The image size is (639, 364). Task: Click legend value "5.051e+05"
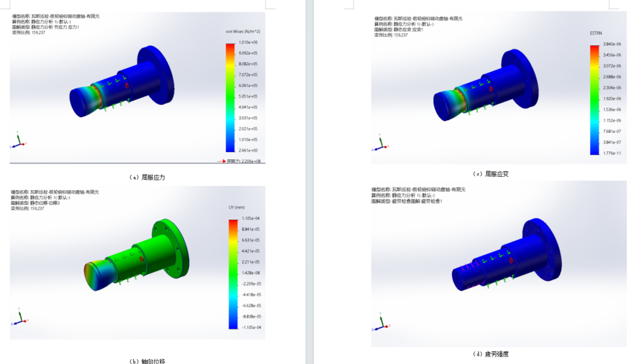point(248,97)
